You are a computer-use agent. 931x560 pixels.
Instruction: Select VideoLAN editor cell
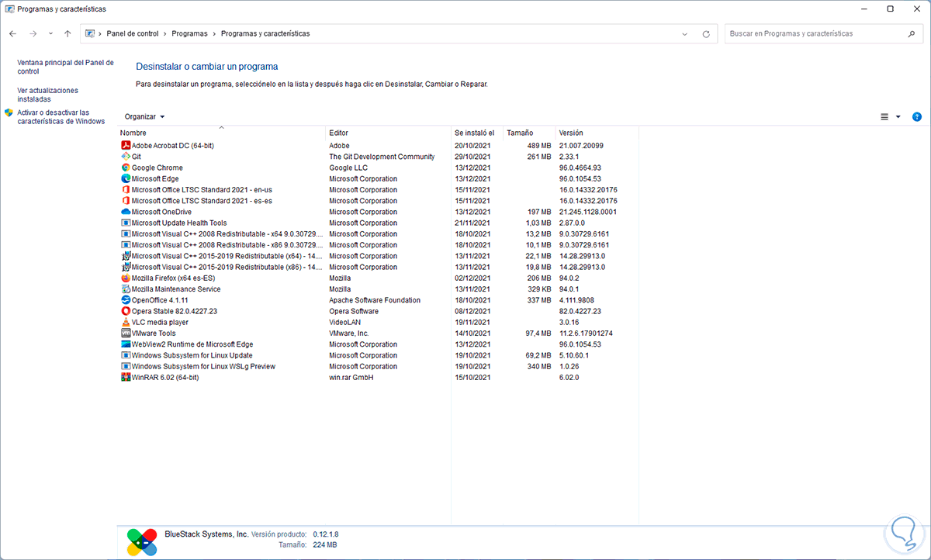(345, 323)
